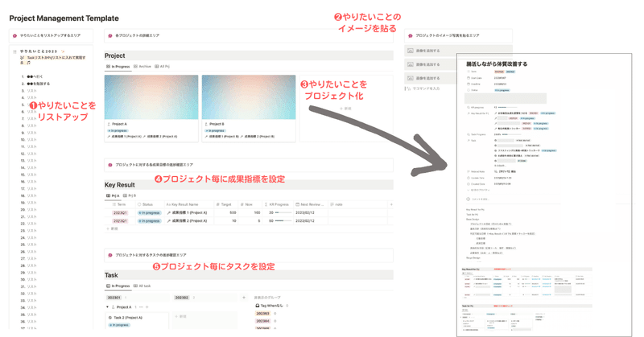
Task: Click the plus icon to add a Task board group
Action: click(x=244, y=298)
